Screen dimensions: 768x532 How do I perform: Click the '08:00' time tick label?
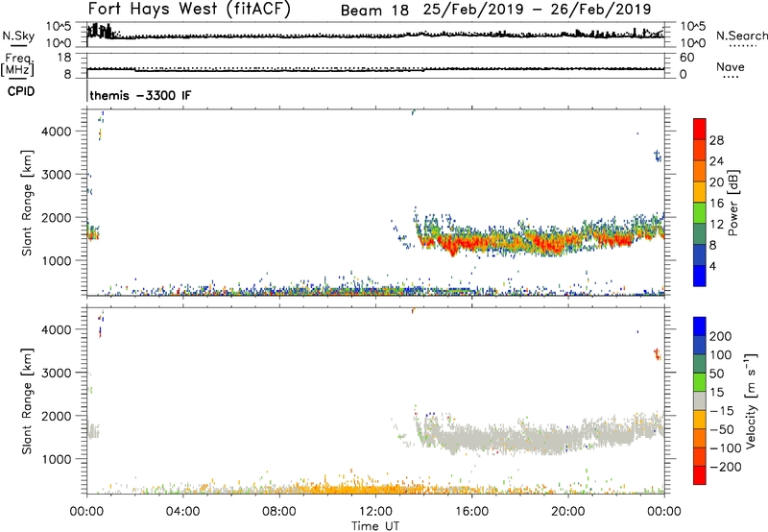pyautogui.click(x=279, y=511)
